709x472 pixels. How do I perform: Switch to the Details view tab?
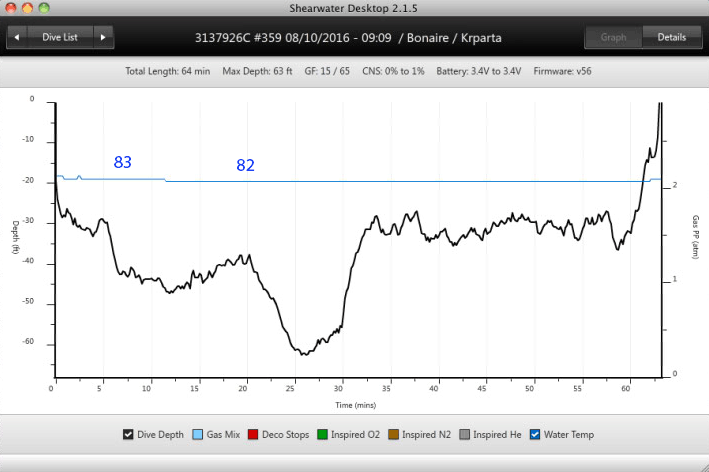pyautogui.click(x=671, y=38)
